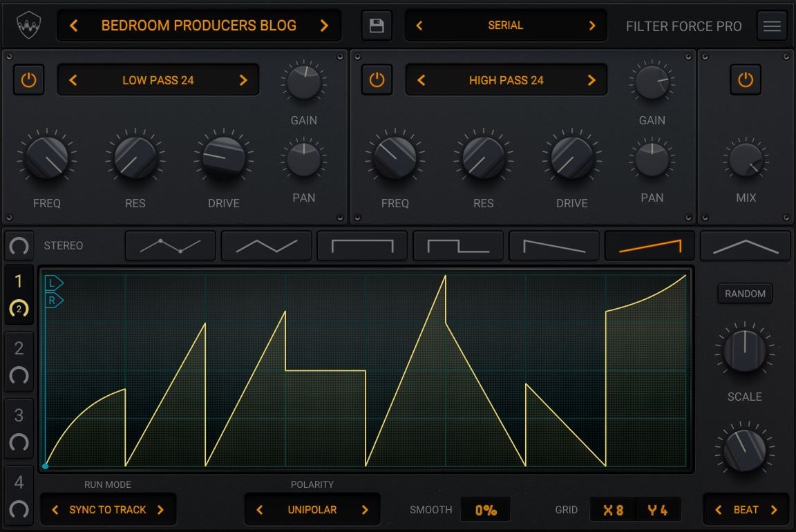This screenshot has height=532, width=796.
Task: Click the Smooth 0% value field
Action: (486, 510)
